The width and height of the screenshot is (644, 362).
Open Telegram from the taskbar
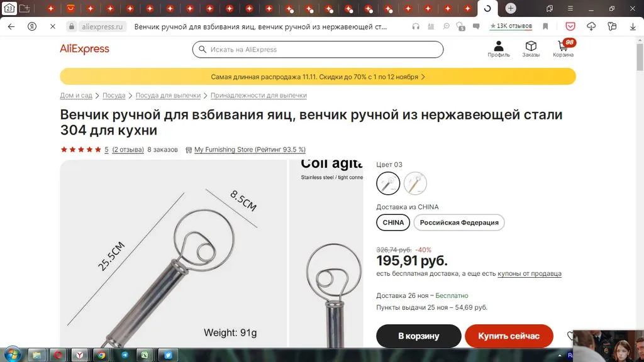pyautogui.click(x=124, y=354)
